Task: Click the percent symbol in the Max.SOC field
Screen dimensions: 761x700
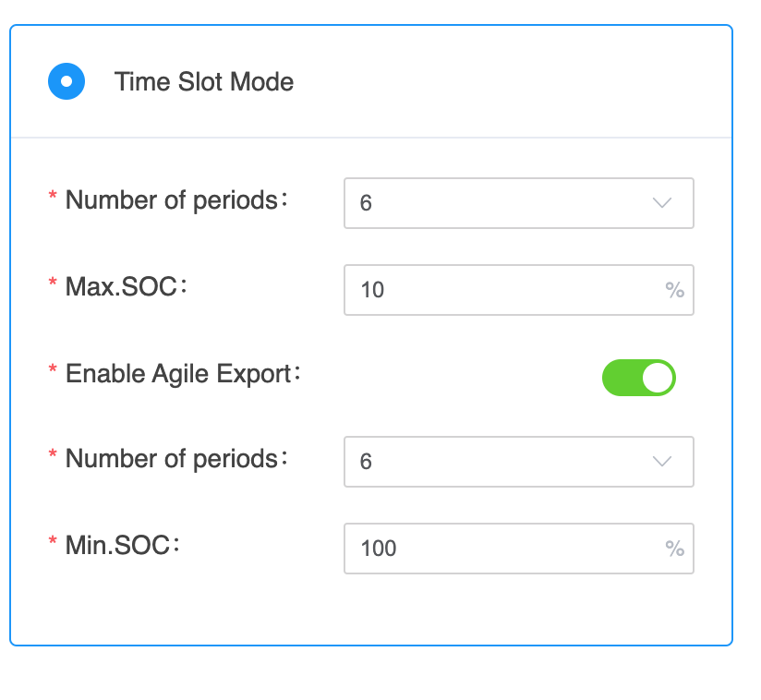Action: [x=674, y=290]
